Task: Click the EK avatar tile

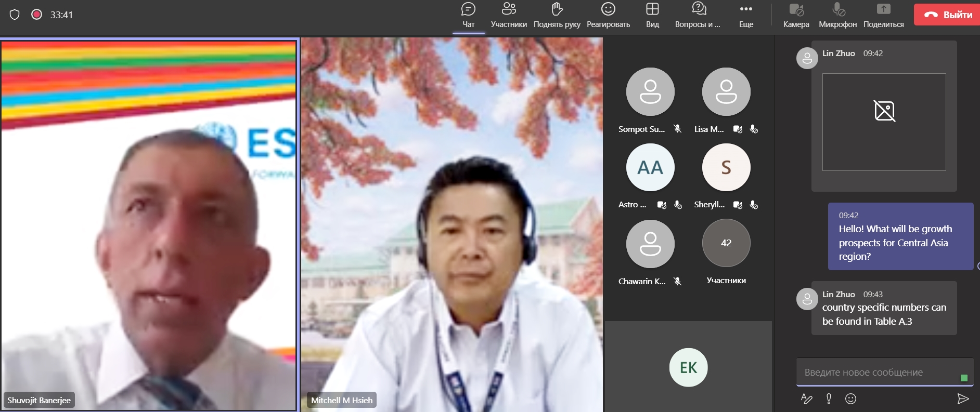Action: tap(688, 367)
